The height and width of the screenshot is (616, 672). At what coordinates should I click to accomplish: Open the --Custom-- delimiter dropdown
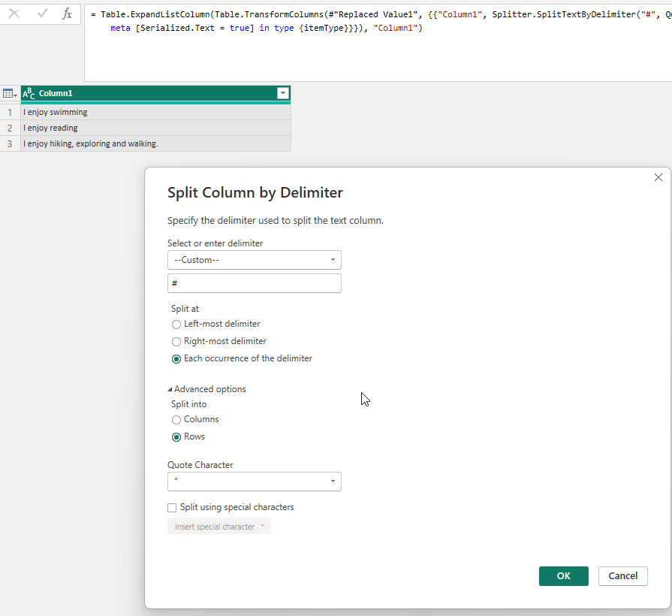tap(254, 260)
